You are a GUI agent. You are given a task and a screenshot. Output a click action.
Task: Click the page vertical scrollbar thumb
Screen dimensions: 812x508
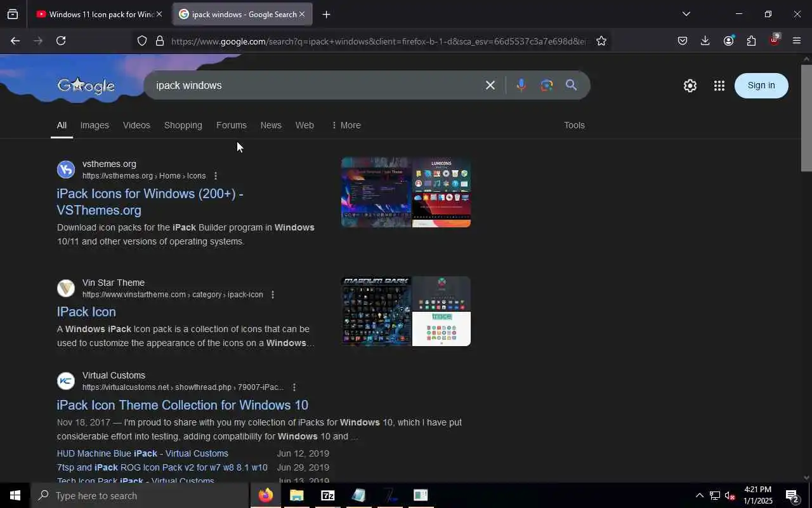806,117
